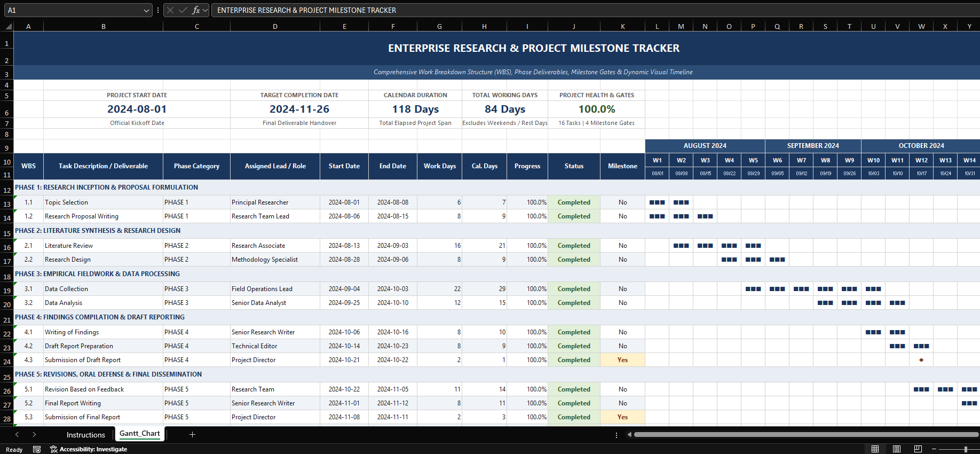Click the sheet tab bar options dots
The height and width of the screenshot is (454, 980).
pyautogui.click(x=617, y=435)
